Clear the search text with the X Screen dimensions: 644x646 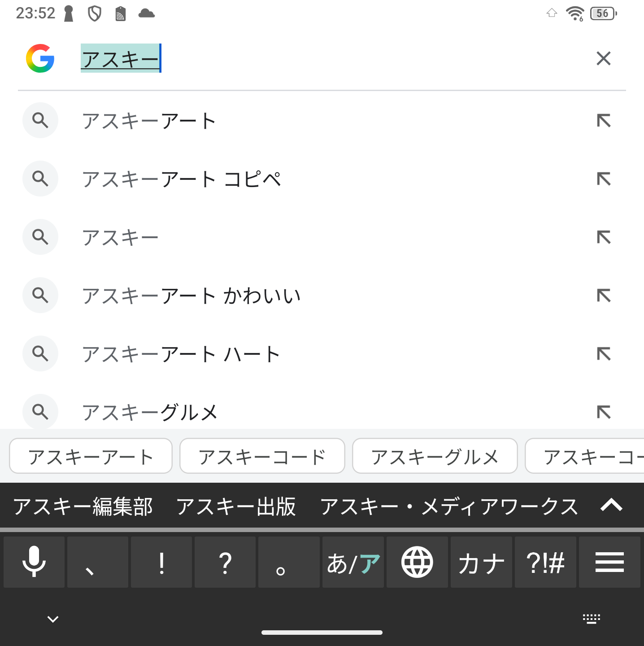click(x=603, y=58)
